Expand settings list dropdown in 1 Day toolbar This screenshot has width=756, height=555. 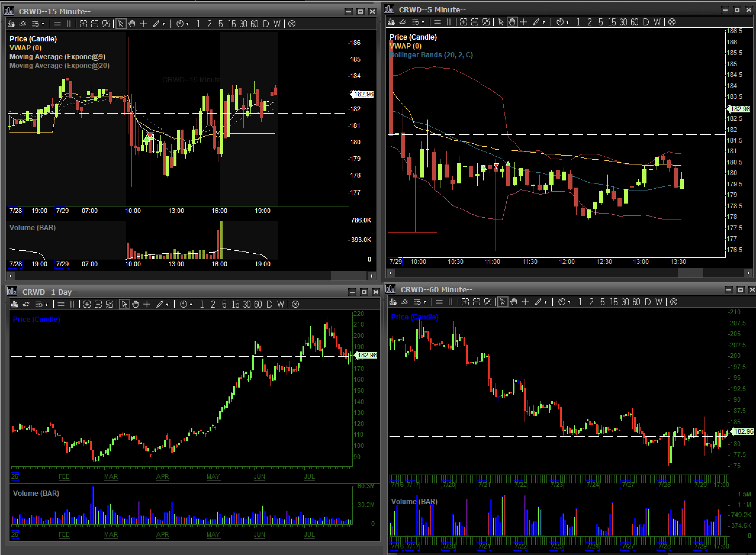(x=46, y=305)
